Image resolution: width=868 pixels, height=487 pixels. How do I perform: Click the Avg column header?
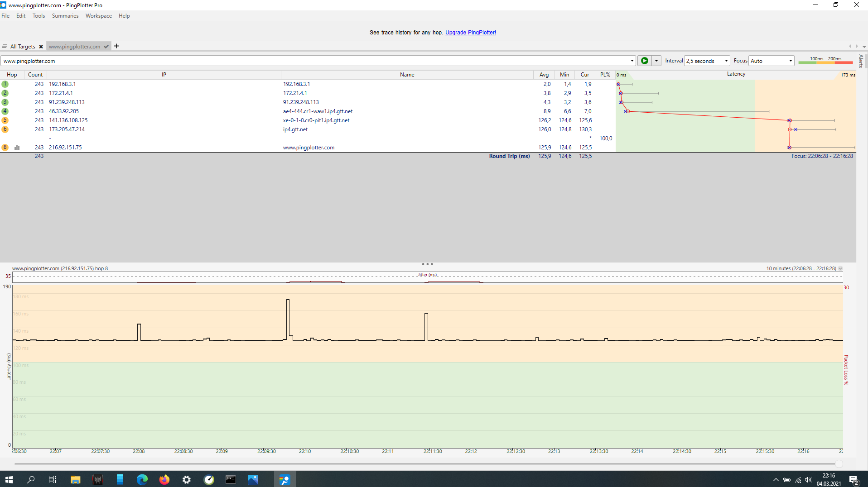click(x=544, y=75)
